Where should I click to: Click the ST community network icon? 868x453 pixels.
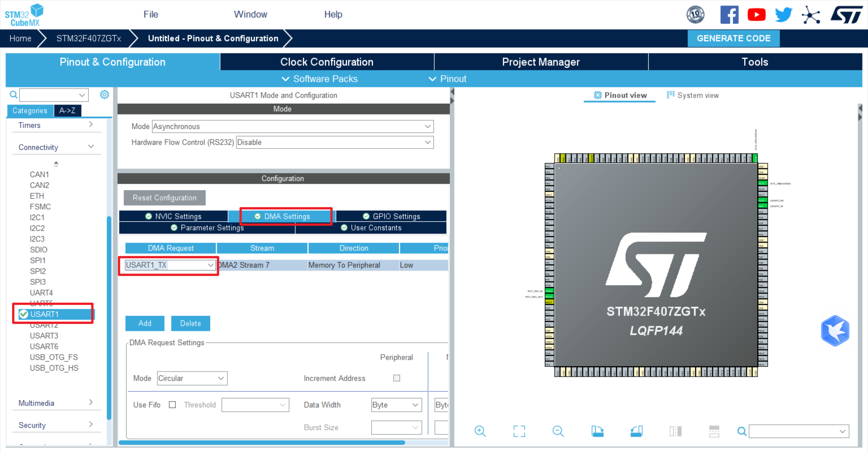point(811,15)
